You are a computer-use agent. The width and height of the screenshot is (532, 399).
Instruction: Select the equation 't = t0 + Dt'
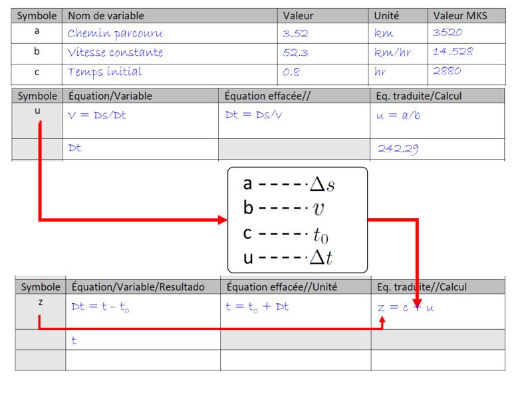point(257,307)
